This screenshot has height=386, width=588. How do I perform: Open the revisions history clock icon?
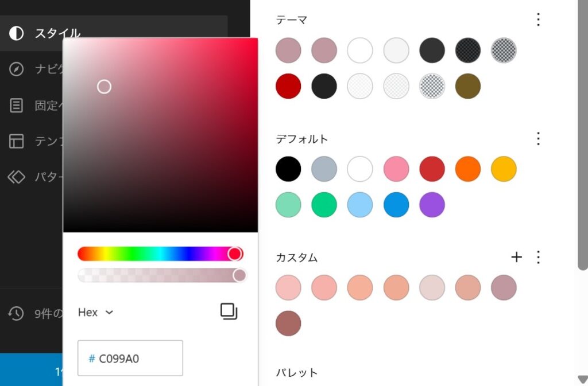pyautogui.click(x=16, y=313)
